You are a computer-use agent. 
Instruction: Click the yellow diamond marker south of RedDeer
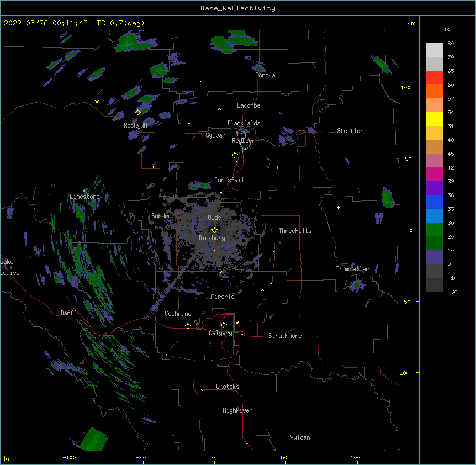coord(235,155)
